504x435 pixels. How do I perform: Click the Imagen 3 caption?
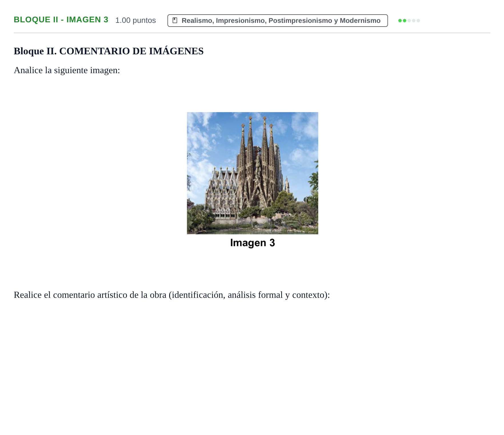point(252,243)
